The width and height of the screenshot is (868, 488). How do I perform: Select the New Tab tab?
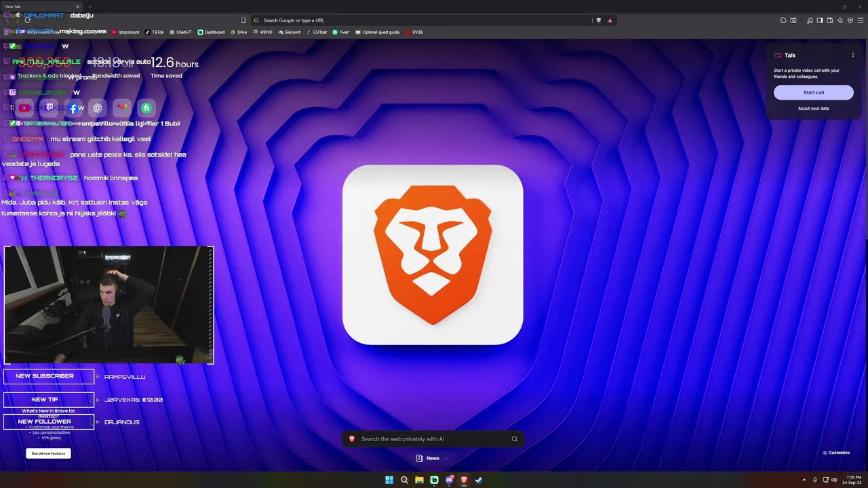point(41,7)
